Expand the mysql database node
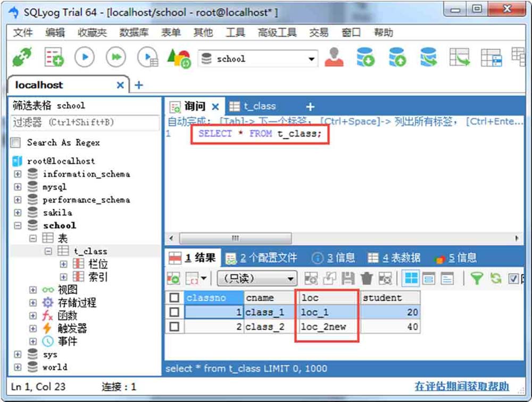Image resolution: width=532 pixels, height=402 pixels. pos(18,187)
